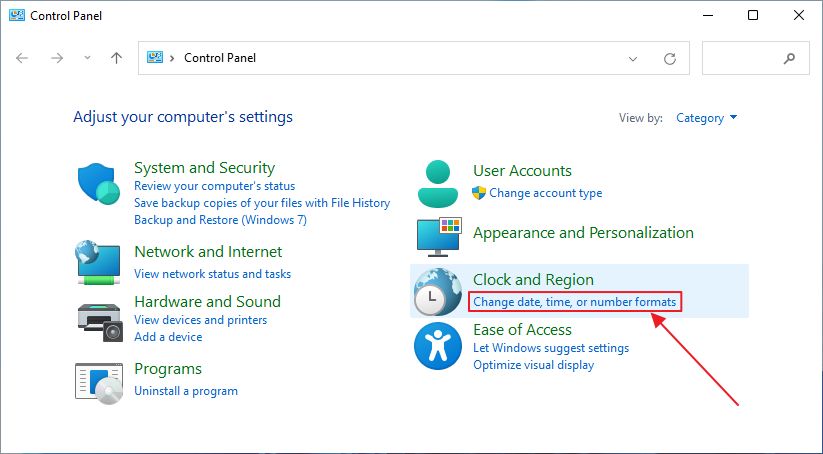The height and width of the screenshot is (454, 823).
Task: Open the Programs disc icon
Action: [99, 384]
